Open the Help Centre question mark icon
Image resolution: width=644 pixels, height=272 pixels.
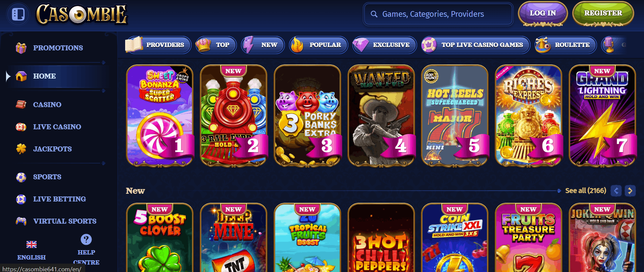[x=86, y=239]
